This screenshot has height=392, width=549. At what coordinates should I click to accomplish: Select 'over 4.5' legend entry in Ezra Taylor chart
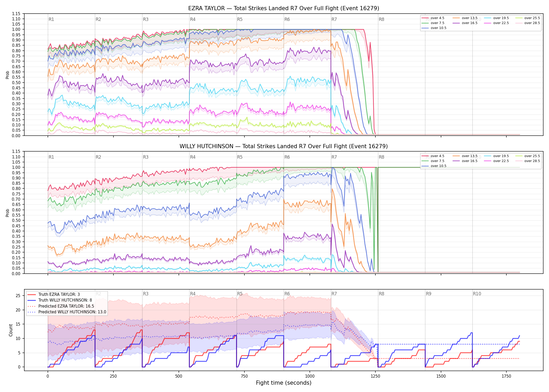click(x=433, y=18)
